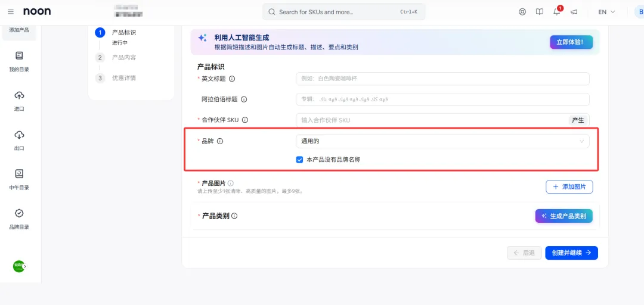The height and width of the screenshot is (305, 644).
Task: Open announcements megaphone icon
Action: point(574,12)
